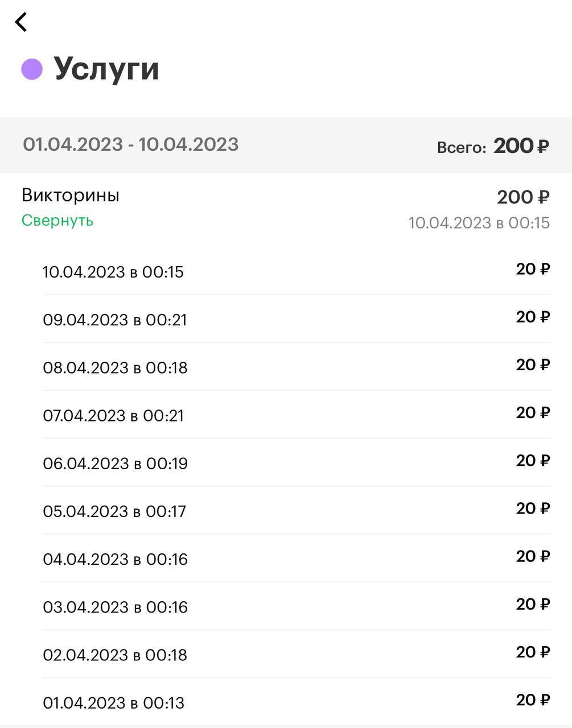Open the 10.04.2023 в 00:15 charge entry
This screenshot has height=728, width=572.
point(113,272)
